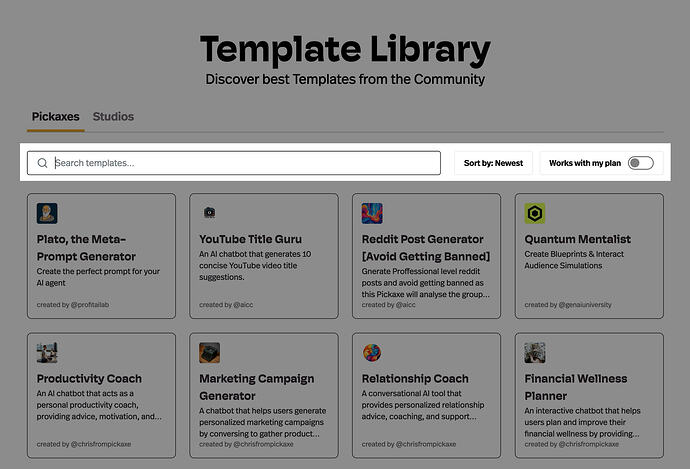Click 'Discover best Templates from the Community' subtitle

tap(345, 80)
